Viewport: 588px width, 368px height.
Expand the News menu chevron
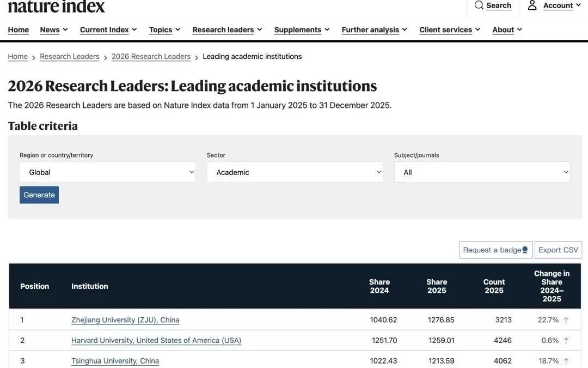pos(65,29)
